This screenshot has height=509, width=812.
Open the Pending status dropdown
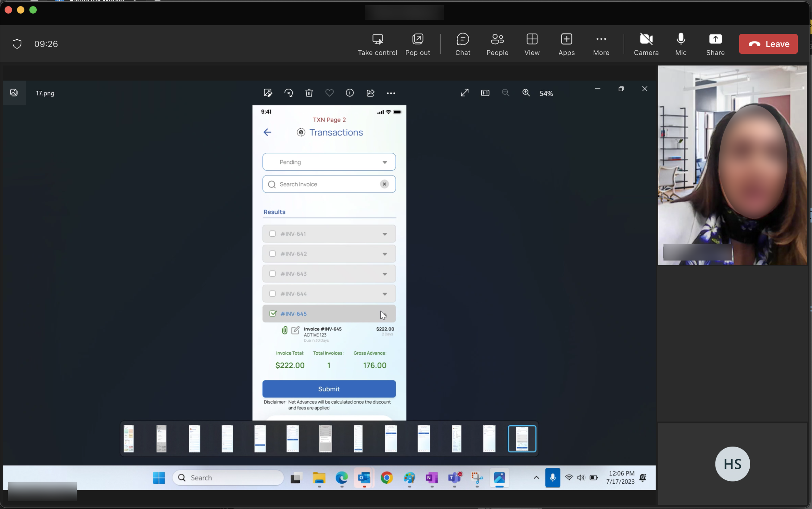[x=329, y=162]
